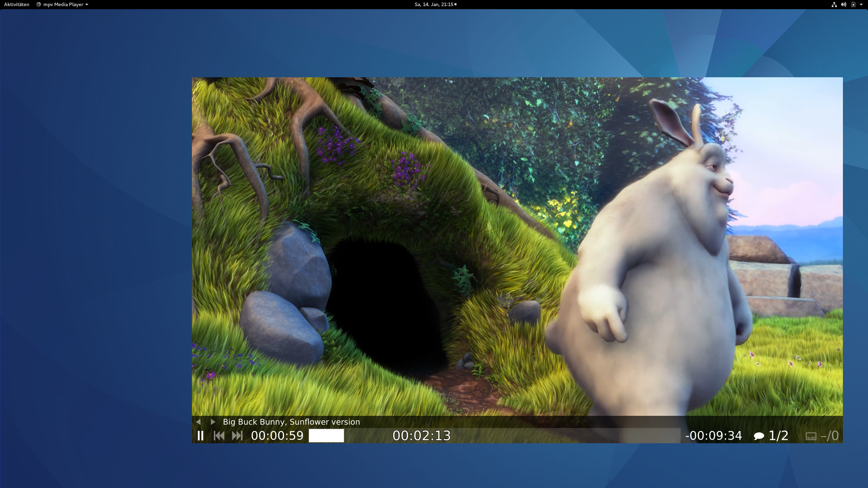The image size is (868, 488).
Task: Go to next playlist item
Action: 213,422
